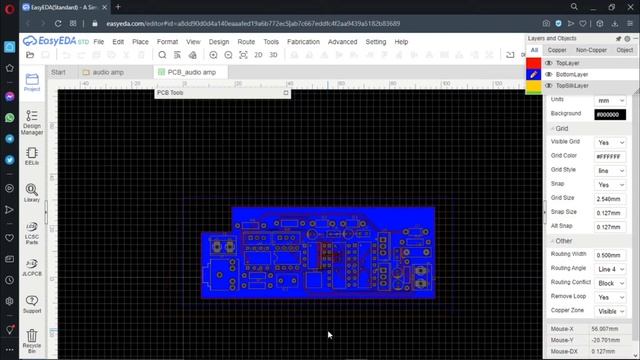Pin the Layers and Objects panel
Viewport: 640px width, 360px height.
pos(618,39)
